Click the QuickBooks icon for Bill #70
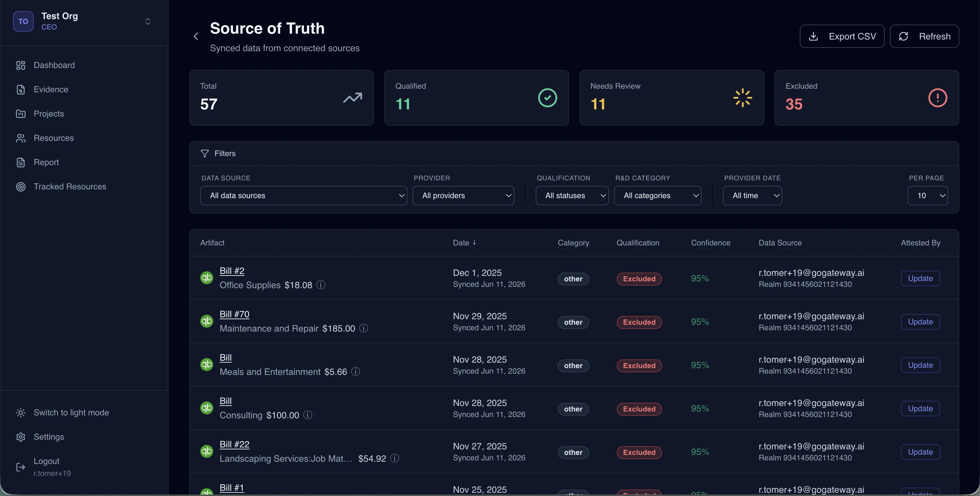 point(206,321)
